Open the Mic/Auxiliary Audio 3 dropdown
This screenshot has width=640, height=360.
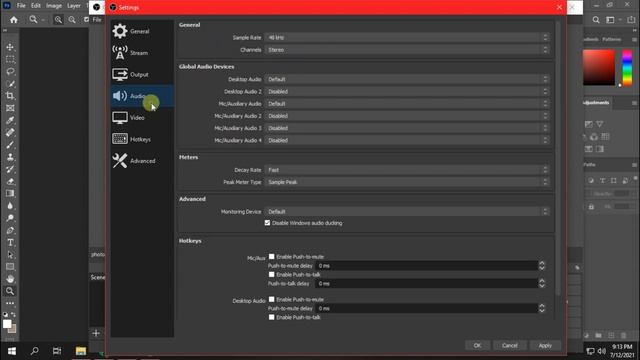(x=407, y=128)
